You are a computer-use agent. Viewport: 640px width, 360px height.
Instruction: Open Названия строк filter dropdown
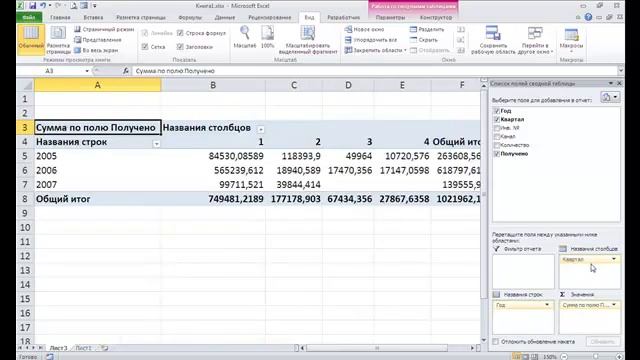click(156, 144)
